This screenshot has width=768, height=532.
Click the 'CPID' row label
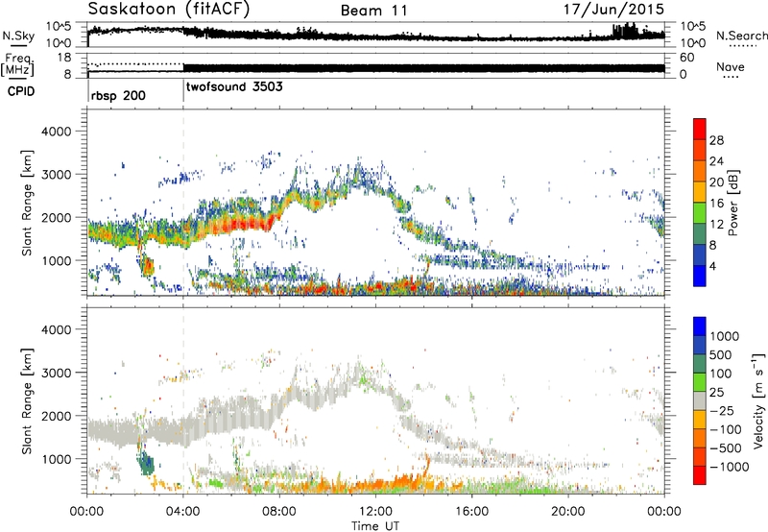(x=21, y=91)
